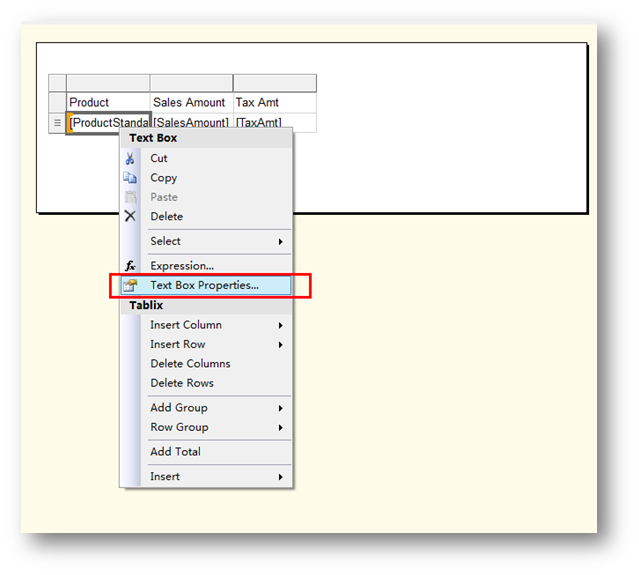
Task: Click the Copy pages icon
Action: 130,178
